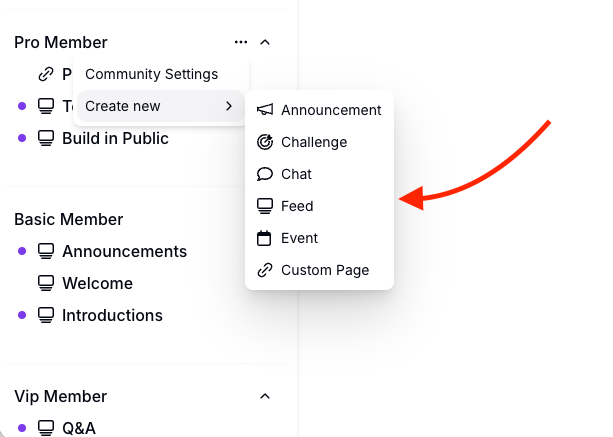Go to the Introductions space
613x437 pixels.
click(x=112, y=315)
